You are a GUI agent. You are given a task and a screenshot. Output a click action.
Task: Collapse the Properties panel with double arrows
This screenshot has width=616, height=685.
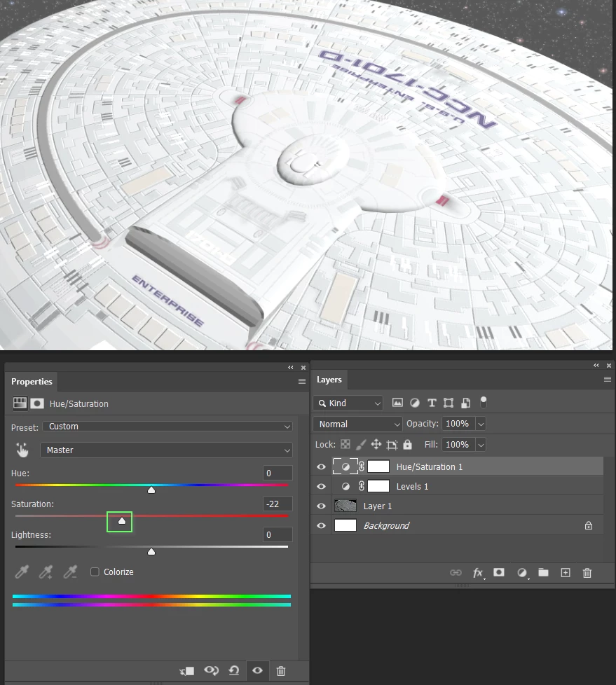point(290,368)
